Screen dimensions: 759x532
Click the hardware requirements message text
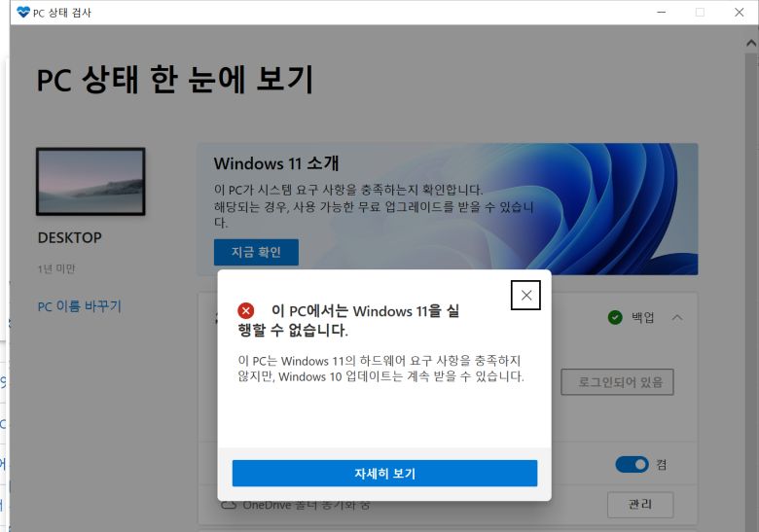[380, 369]
